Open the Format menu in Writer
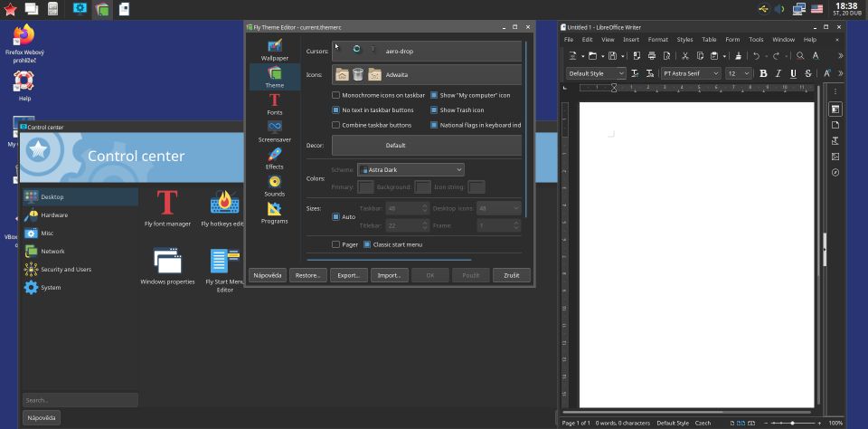 [x=658, y=40]
